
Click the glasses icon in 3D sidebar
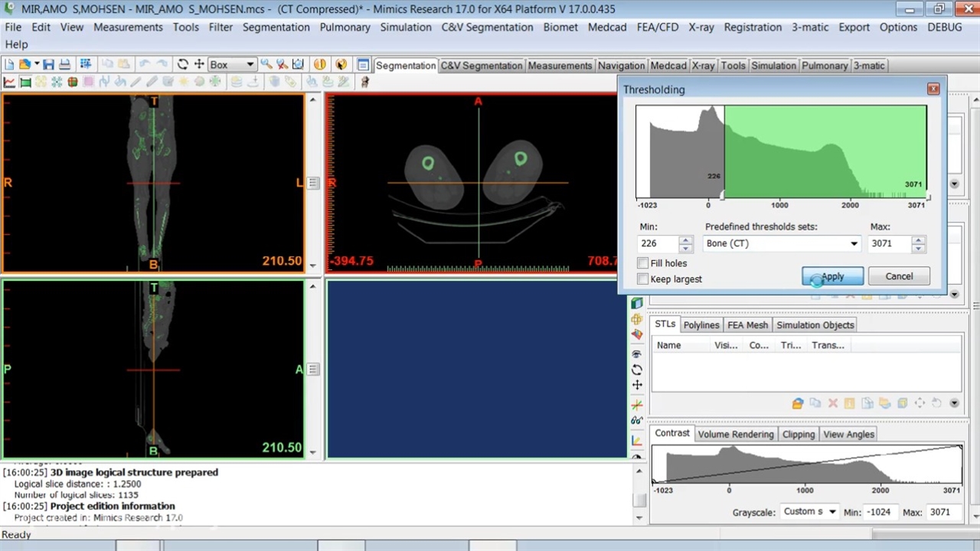coord(637,420)
